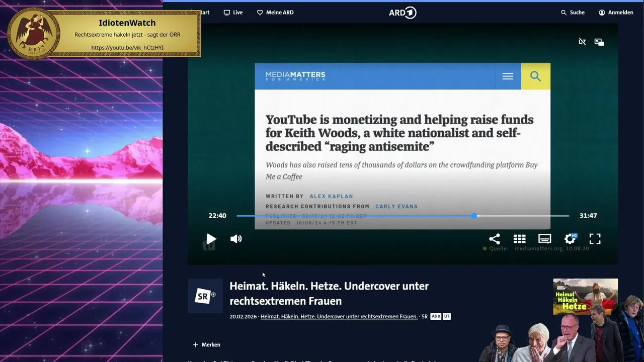Click the 'Ab 0' age rating badge
Screen dimensions: 644x362
click(436, 316)
